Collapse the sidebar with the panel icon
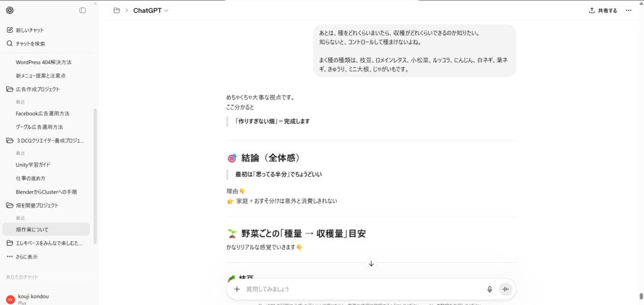The image size is (644, 305). [x=82, y=10]
